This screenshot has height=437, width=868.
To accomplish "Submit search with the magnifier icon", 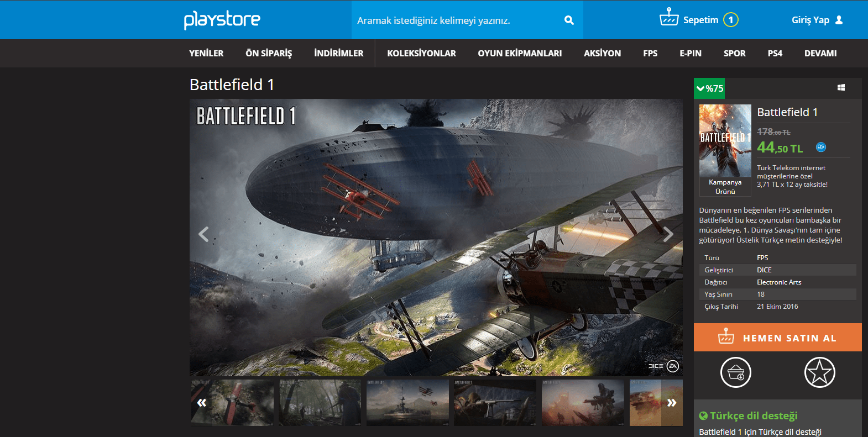I will tap(569, 20).
